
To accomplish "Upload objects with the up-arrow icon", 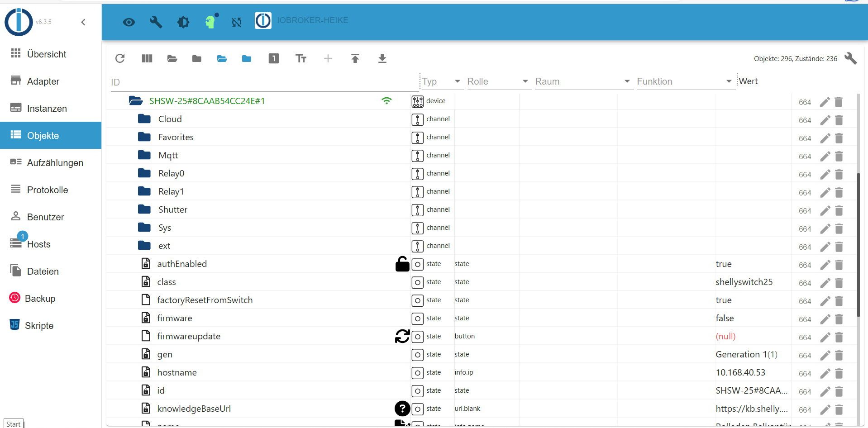I will [355, 58].
